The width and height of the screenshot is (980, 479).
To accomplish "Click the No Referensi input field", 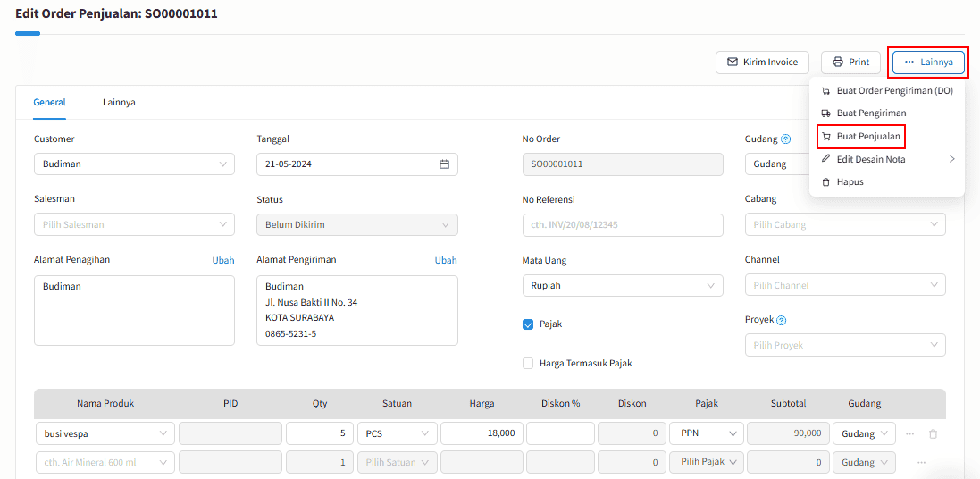I will coord(623,224).
